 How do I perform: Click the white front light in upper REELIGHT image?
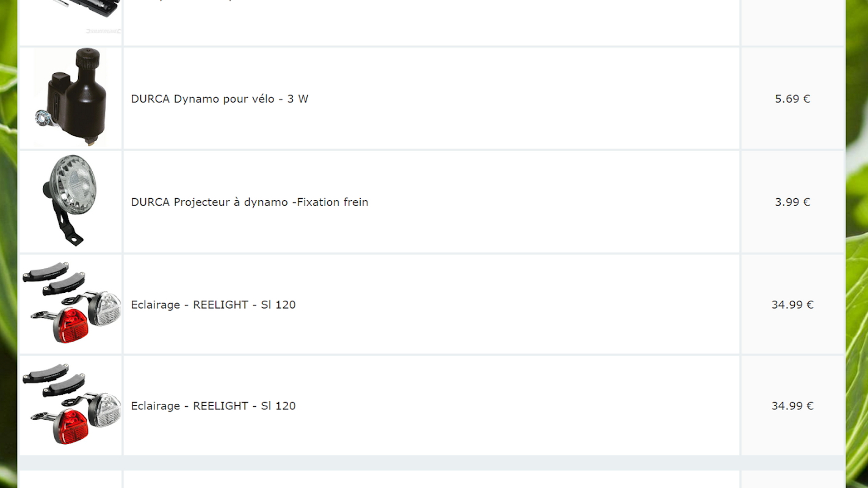(x=105, y=308)
